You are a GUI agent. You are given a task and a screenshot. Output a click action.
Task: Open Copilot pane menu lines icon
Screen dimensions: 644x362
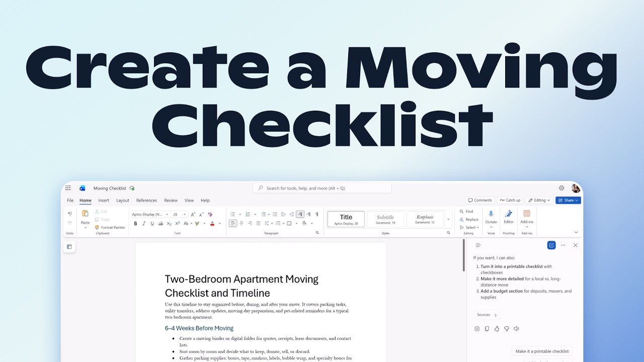pos(478,245)
